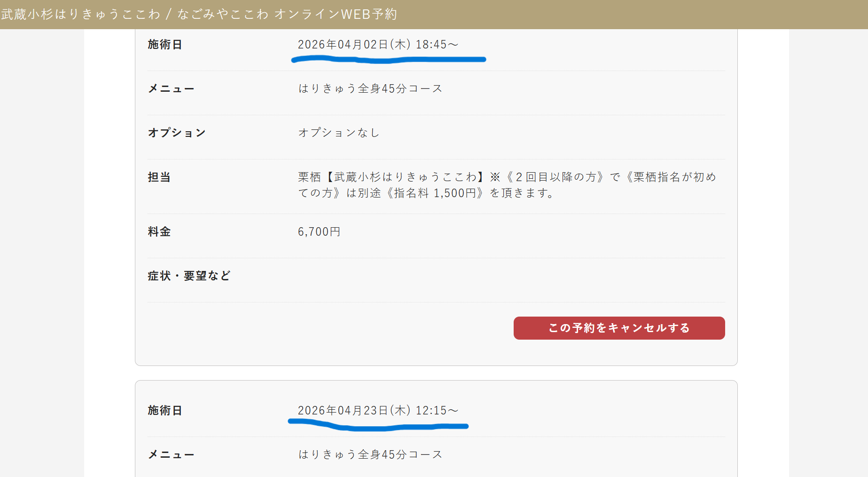Click the 料金 label
Screen dimensions: 868x477
click(159, 232)
